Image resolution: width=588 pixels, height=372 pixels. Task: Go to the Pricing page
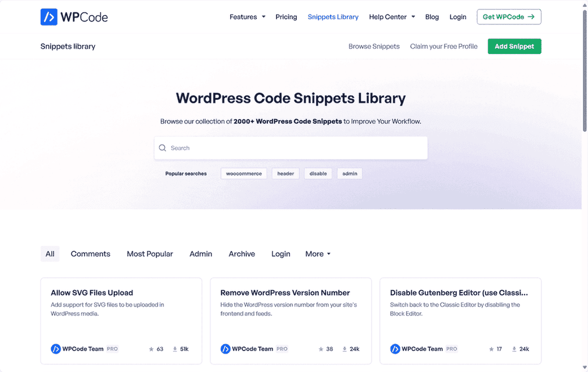(x=286, y=17)
